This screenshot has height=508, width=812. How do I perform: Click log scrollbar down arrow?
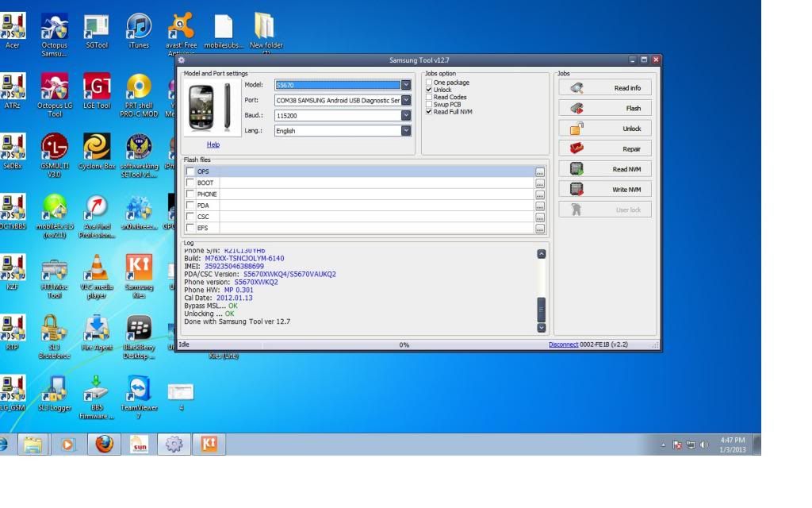(541, 328)
